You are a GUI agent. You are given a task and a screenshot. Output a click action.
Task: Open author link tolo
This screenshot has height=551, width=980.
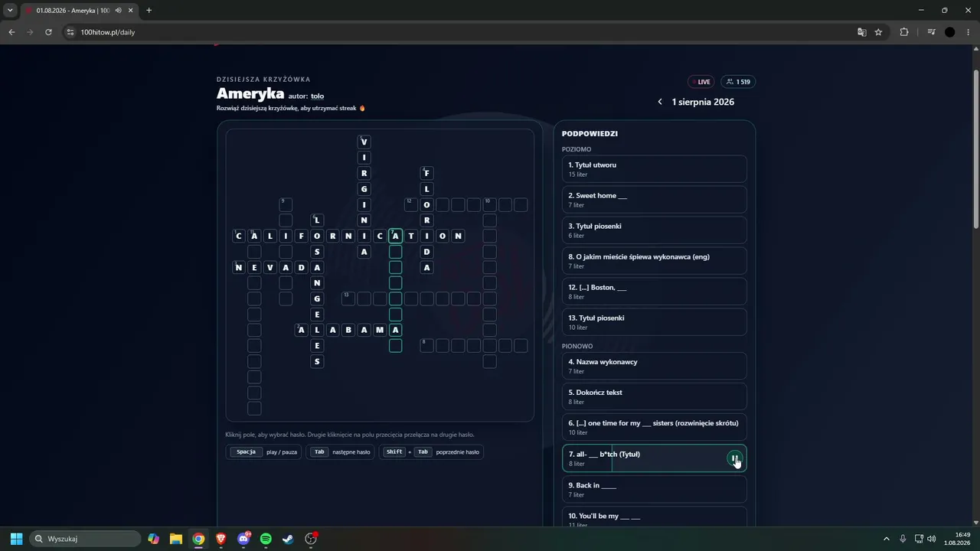tap(317, 96)
